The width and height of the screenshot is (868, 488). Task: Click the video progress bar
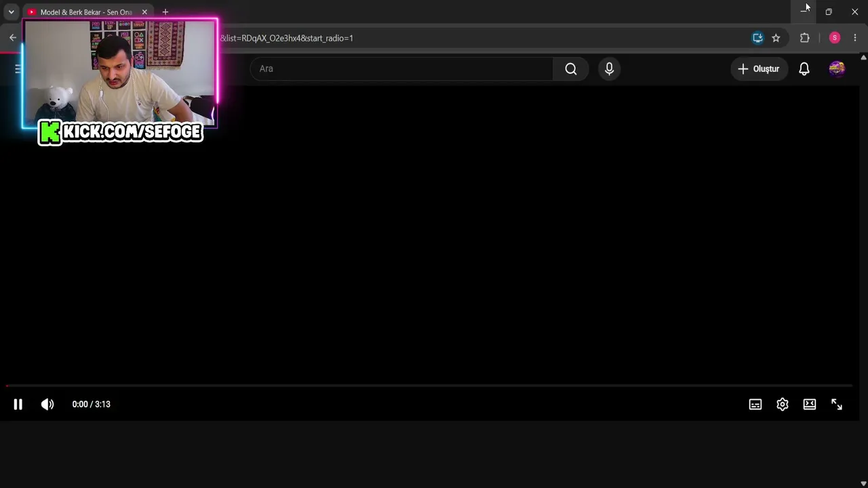point(429,386)
